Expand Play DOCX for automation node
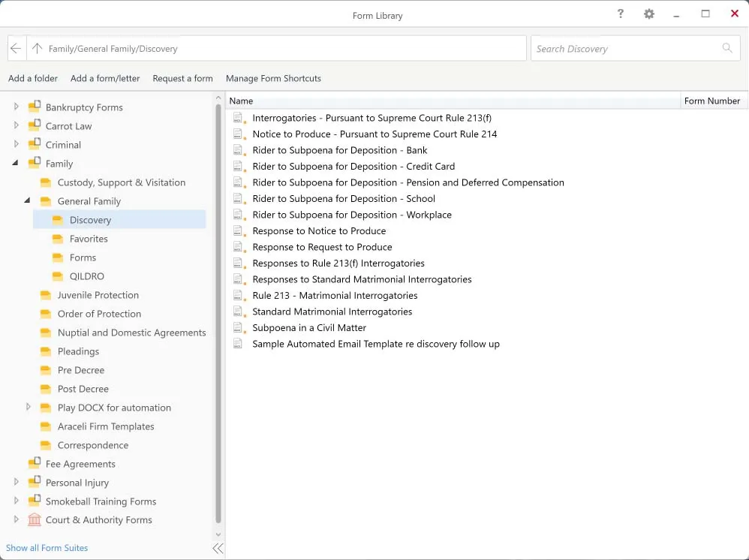Viewport: 749px width, 560px height. point(29,407)
